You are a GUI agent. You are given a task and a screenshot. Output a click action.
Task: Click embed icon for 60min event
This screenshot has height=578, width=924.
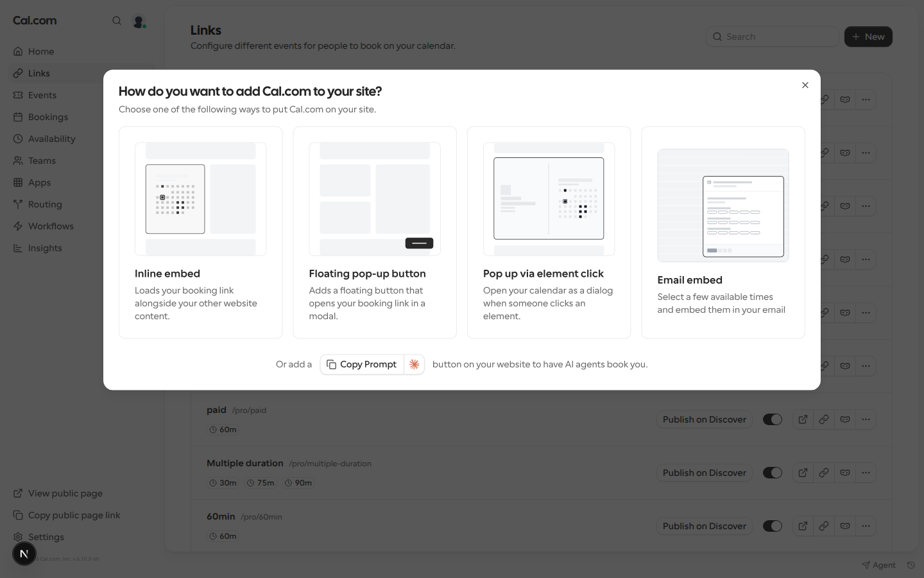(x=845, y=526)
